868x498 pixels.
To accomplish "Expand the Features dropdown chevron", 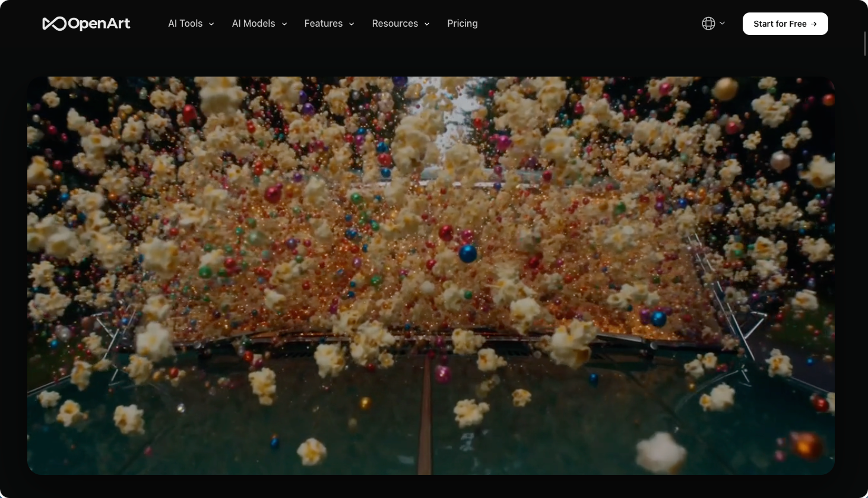I will [x=351, y=24].
